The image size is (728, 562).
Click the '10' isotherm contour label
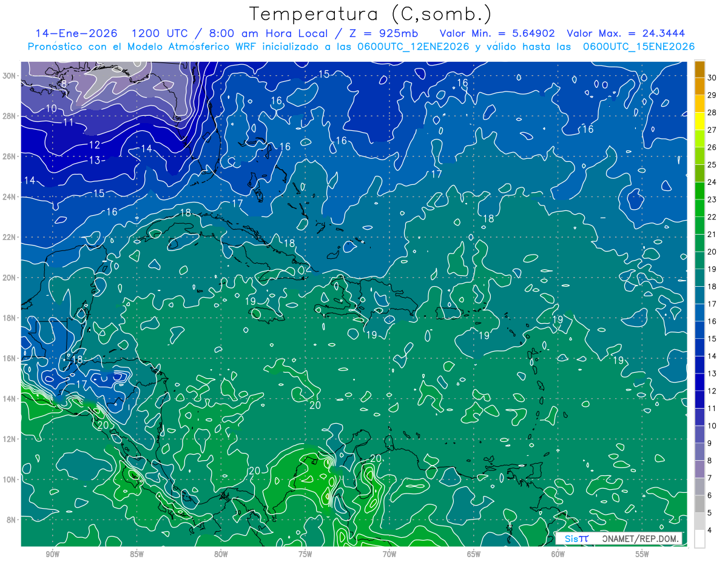[51, 109]
